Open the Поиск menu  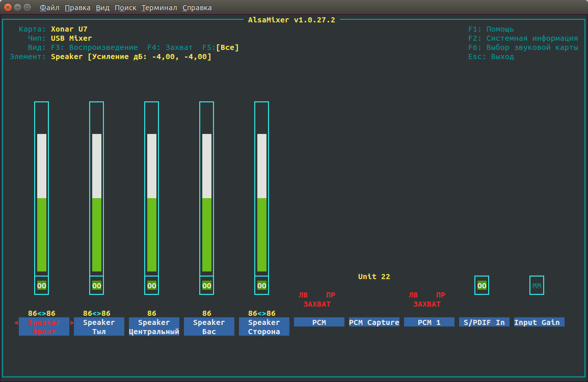pyautogui.click(x=125, y=8)
